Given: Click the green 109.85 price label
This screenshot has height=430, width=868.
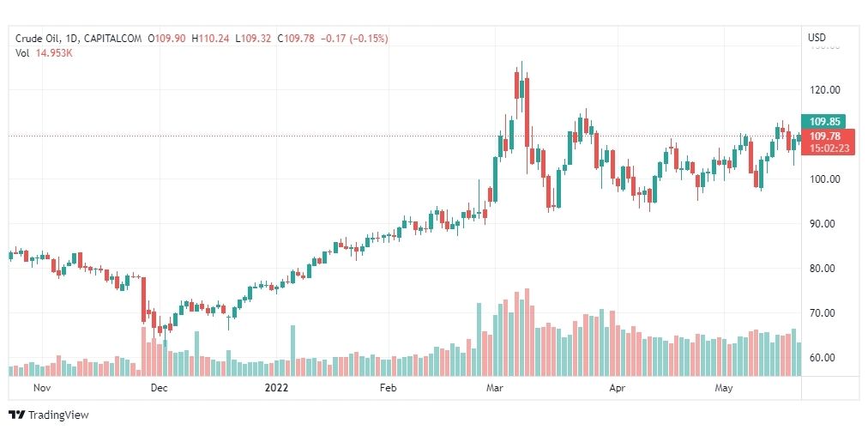Looking at the screenshot, I should 823,122.
